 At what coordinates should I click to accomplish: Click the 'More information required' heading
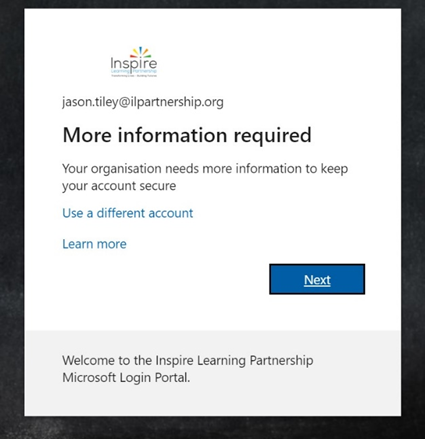pos(187,135)
